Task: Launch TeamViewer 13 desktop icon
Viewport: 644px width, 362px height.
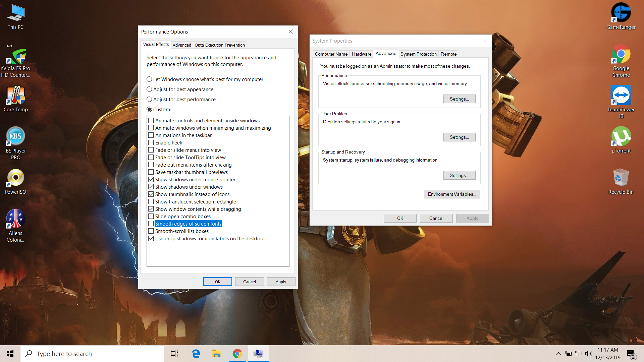Action: click(621, 102)
